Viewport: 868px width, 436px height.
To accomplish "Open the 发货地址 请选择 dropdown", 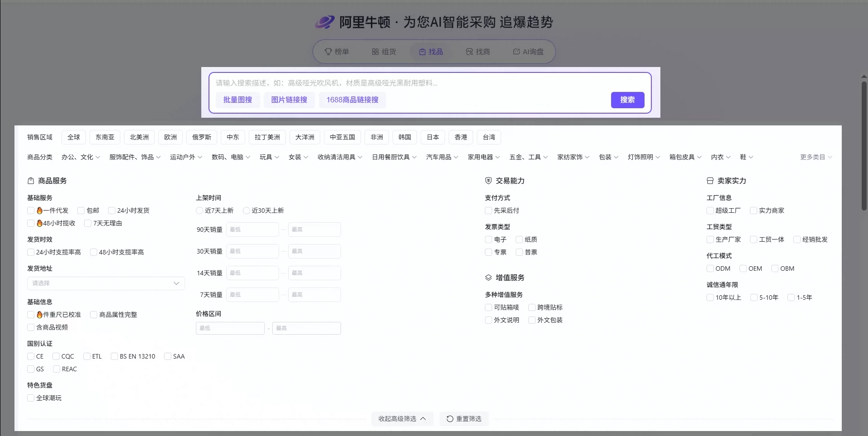I will coord(106,283).
